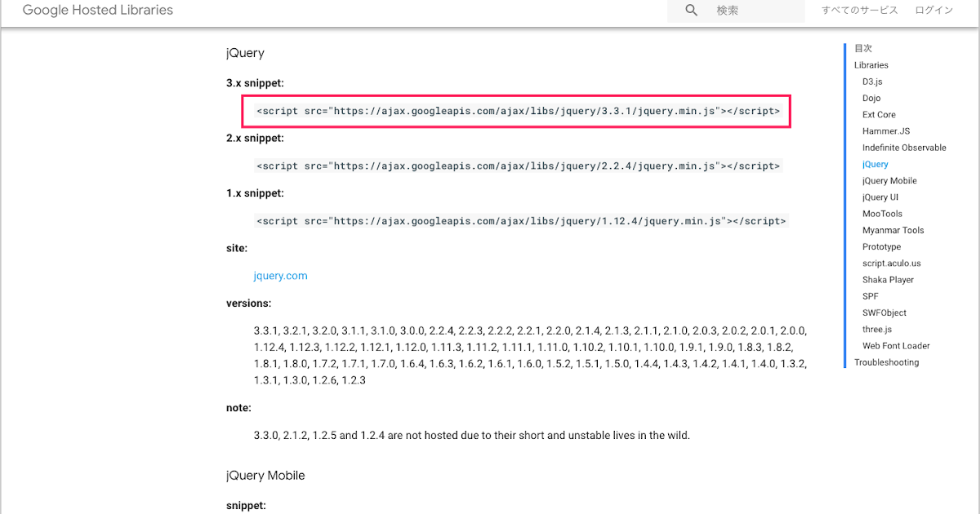980x514 pixels.
Task: Click the jQuery Mobile section heading
Action: click(x=265, y=475)
